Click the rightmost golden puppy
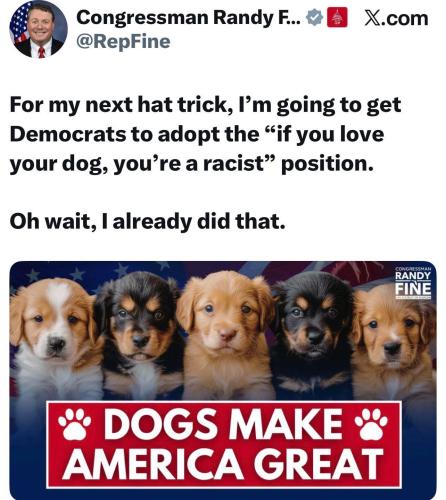Image resolution: width=446 pixels, height=500 pixels. pyautogui.click(x=393, y=342)
